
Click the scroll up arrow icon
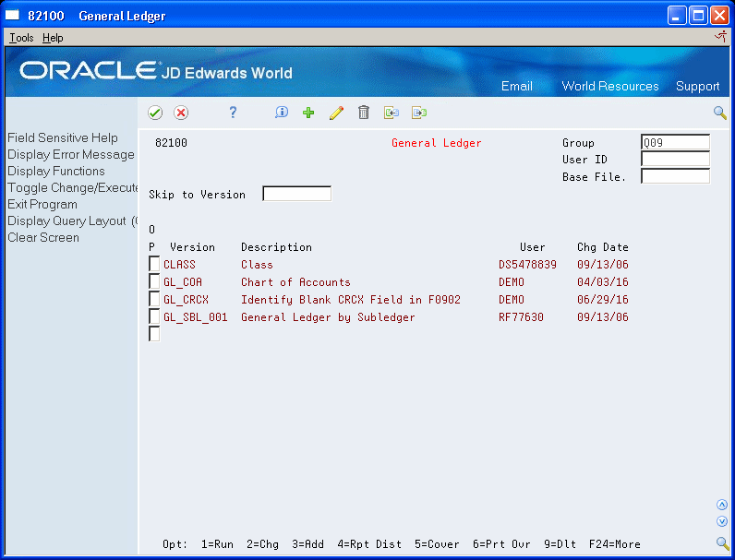point(722,505)
